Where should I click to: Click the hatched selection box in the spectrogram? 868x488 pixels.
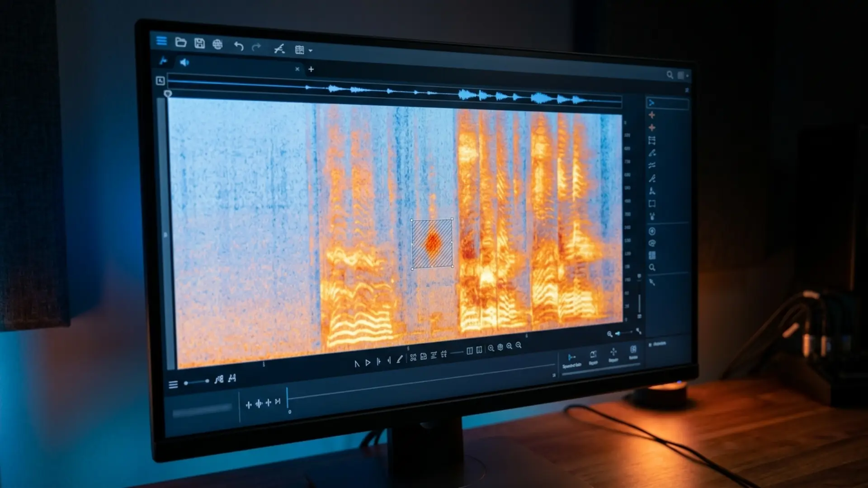432,244
